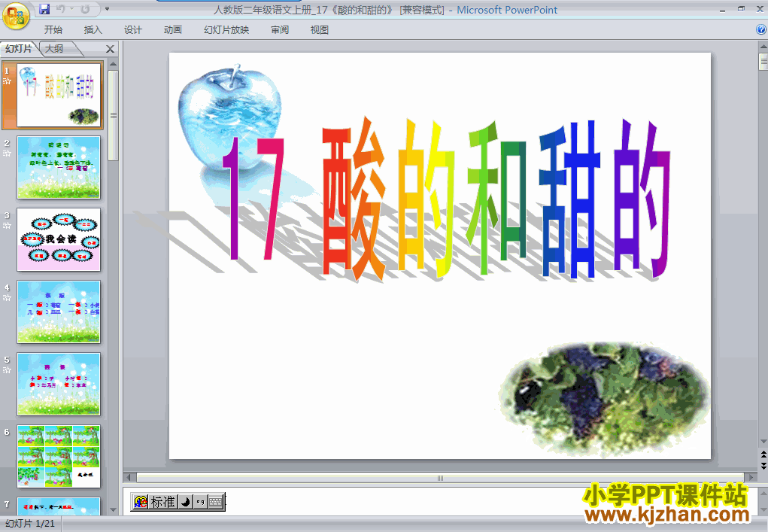Toggle IME half/full-width moon icon
Image resolution: width=768 pixels, height=532 pixels.
tap(186, 502)
